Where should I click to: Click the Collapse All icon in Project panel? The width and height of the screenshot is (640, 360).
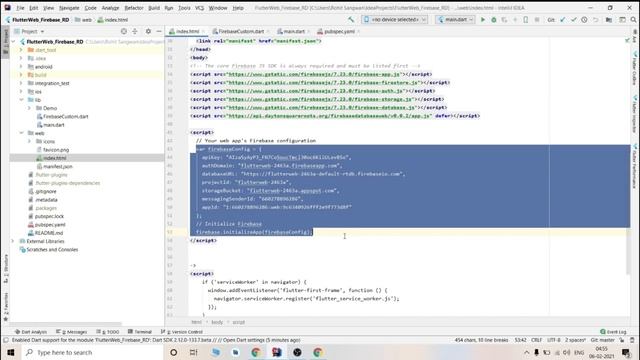pyautogui.click(x=135, y=31)
